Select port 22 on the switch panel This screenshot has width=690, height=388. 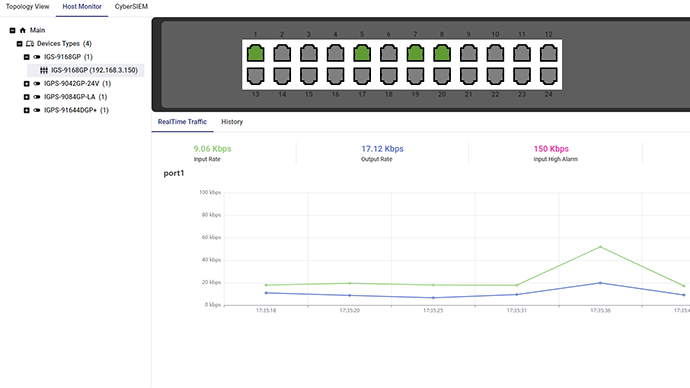point(495,76)
